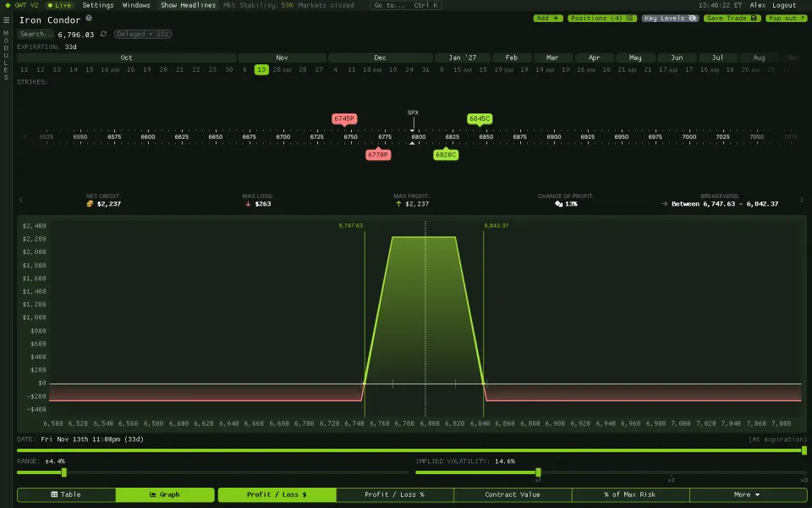The height and width of the screenshot is (508, 812).
Task: Select % of Max Risk display mode
Action: [630, 494]
